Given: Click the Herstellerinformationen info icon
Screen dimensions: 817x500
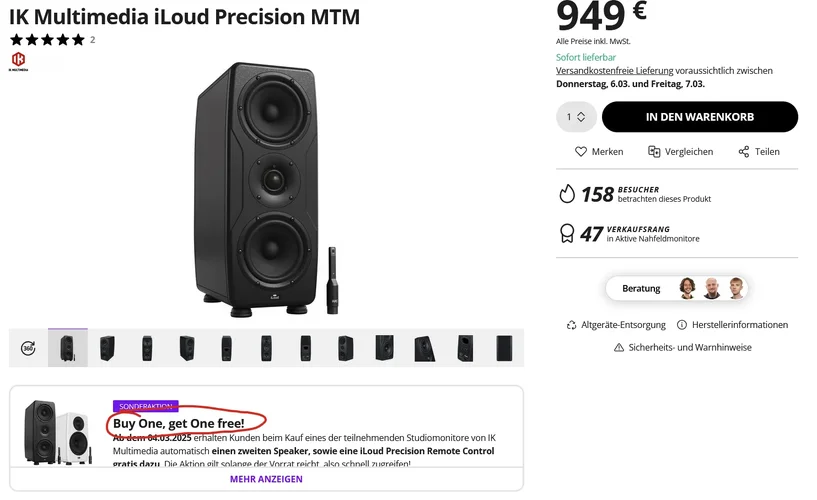Looking at the screenshot, I should coord(682,325).
